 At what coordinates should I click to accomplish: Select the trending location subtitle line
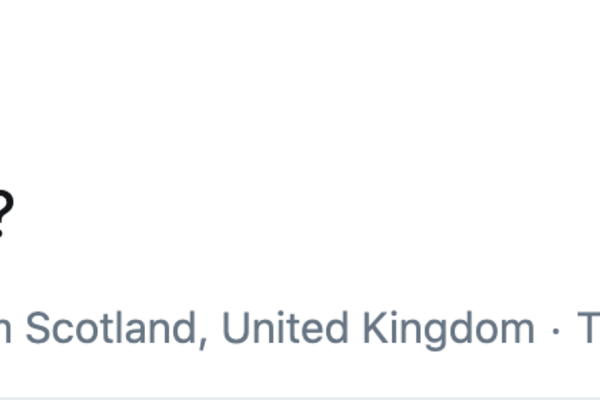click(300, 329)
